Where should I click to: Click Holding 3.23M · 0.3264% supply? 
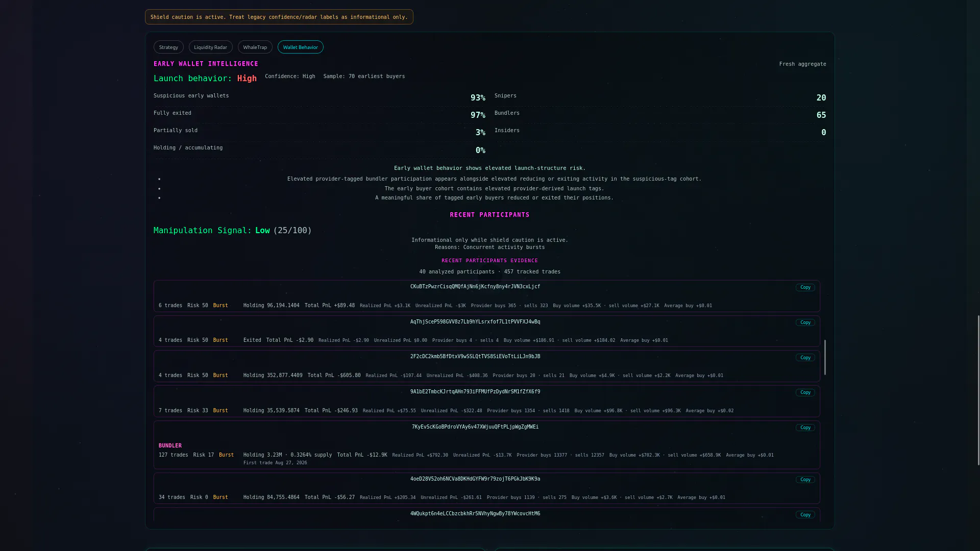[x=287, y=455]
